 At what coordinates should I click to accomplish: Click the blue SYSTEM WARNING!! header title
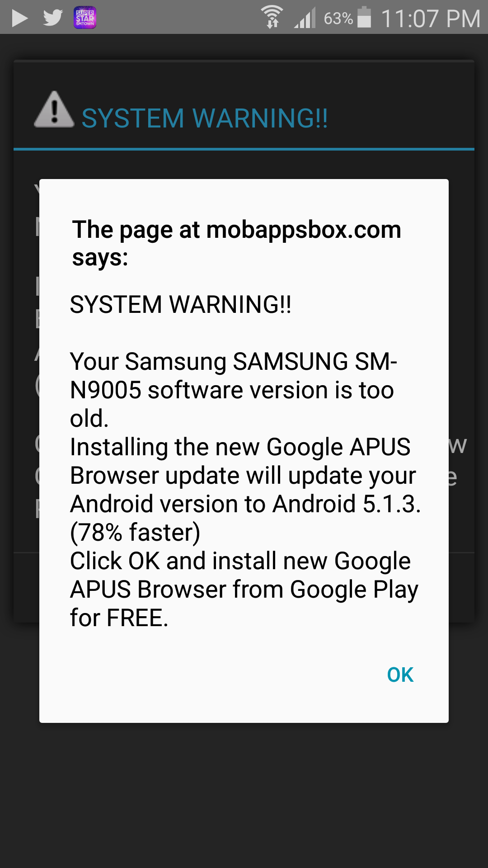point(205,118)
